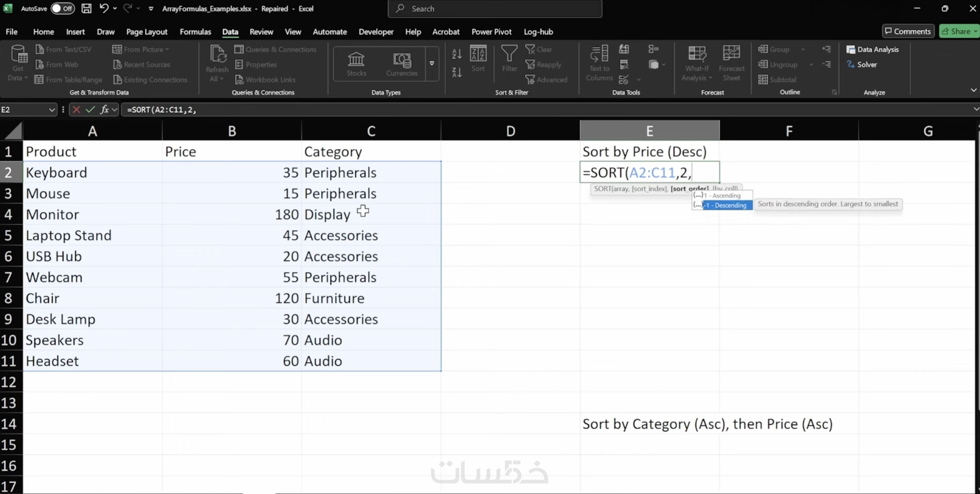Click the Sort A to Z icon
980x494 pixels.
457,54
